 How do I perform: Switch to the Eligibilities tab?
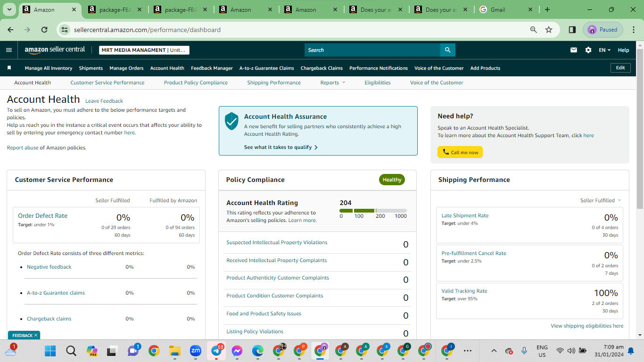[378, 82]
